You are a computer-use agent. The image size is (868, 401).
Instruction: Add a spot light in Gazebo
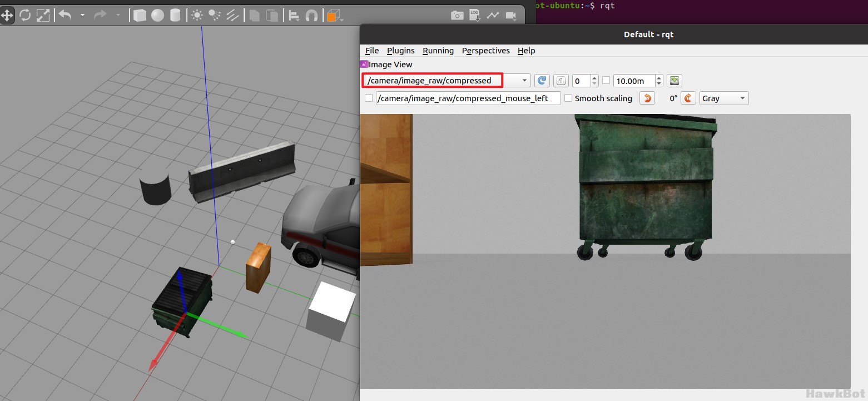pyautogui.click(x=215, y=16)
